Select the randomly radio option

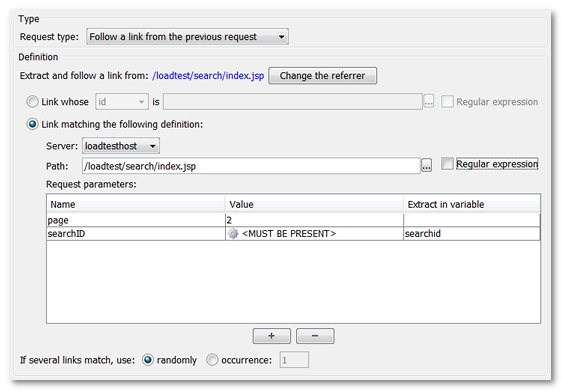(148, 360)
